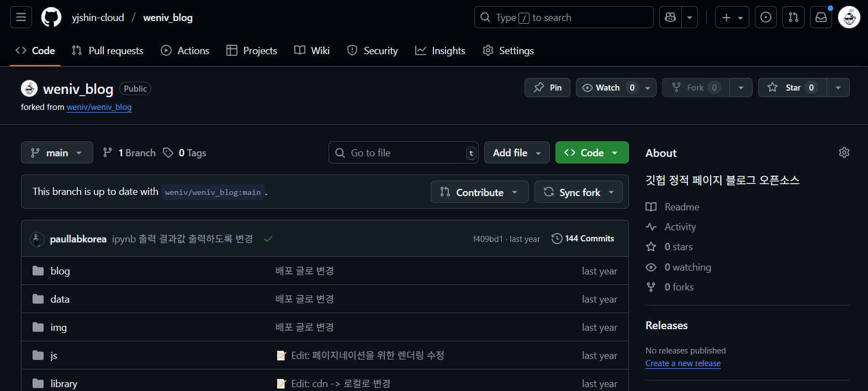This screenshot has height=391, width=868.
Task: Open the Issues circle-dot icon in header
Action: [766, 17]
